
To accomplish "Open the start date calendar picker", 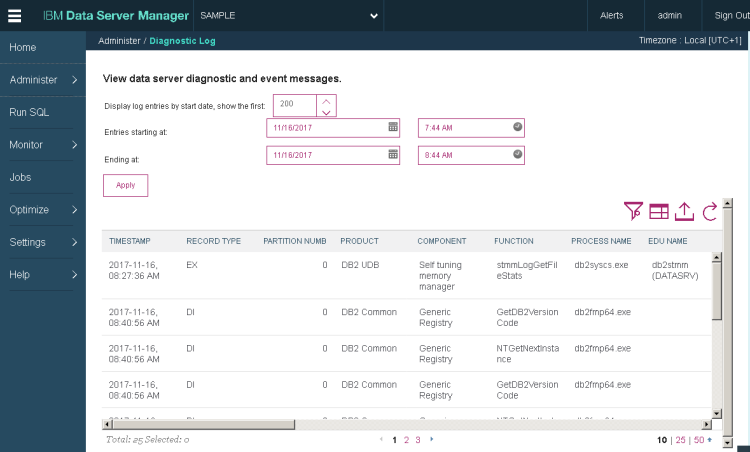I will point(393,127).
